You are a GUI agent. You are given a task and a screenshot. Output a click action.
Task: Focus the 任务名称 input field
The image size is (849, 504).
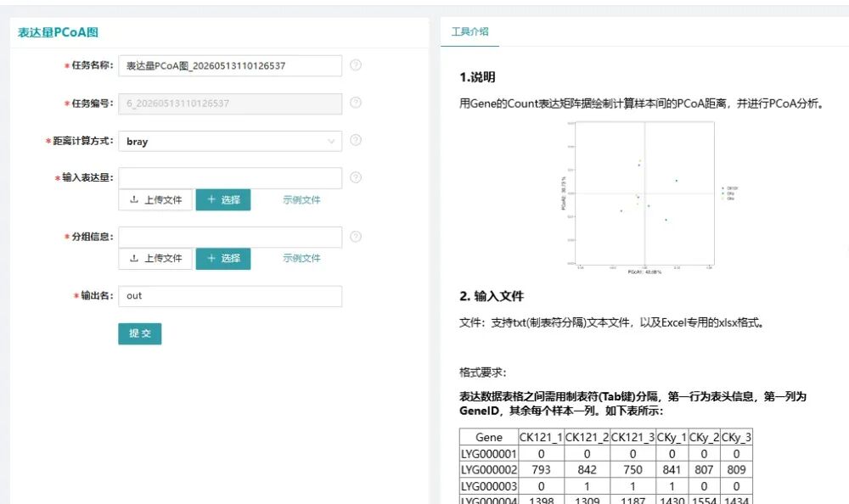(x=230, y=65)
